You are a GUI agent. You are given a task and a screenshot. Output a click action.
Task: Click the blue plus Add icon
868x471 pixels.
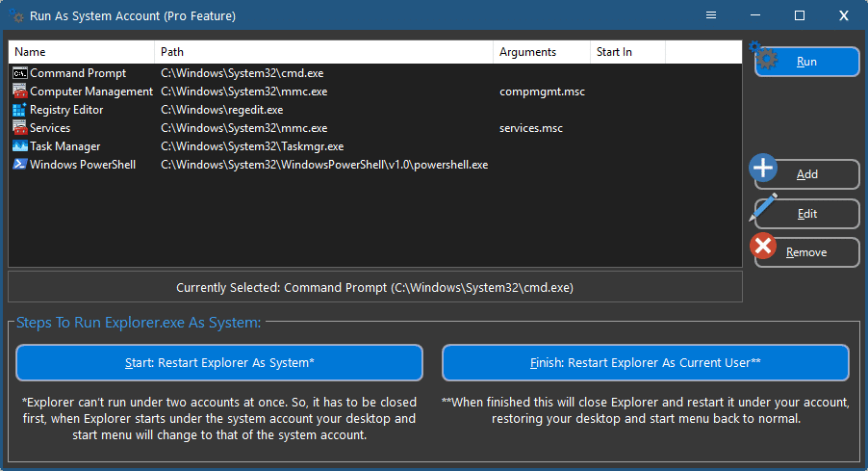click(x=764, y=169)
